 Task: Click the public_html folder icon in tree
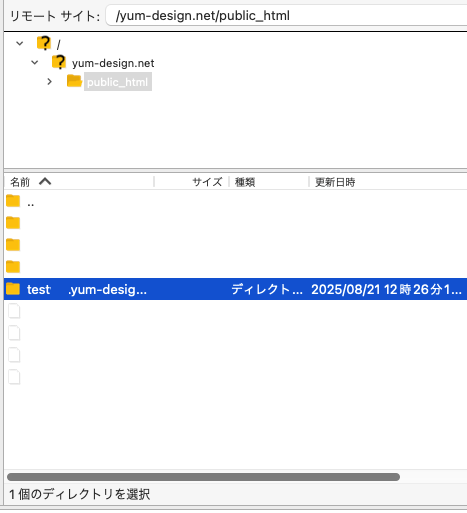[74, 81]
